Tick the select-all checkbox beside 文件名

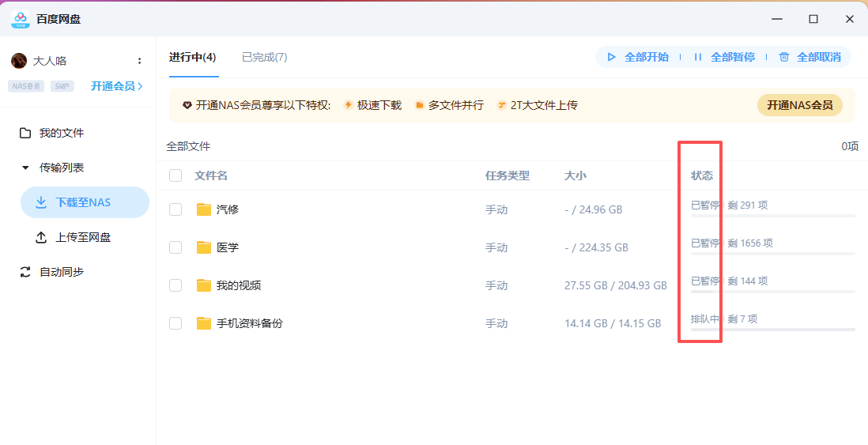(x=175, y=175)
